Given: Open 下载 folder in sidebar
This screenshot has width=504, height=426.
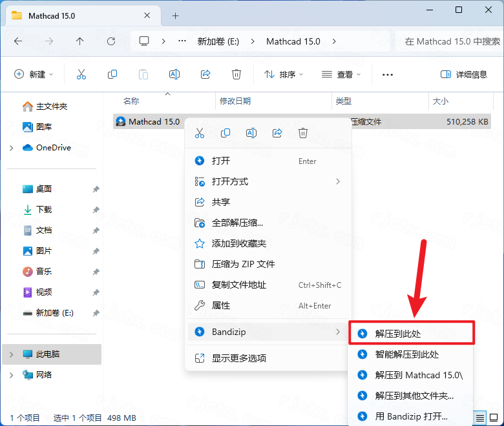Looking at the screenshot, I should pos(44,210).
